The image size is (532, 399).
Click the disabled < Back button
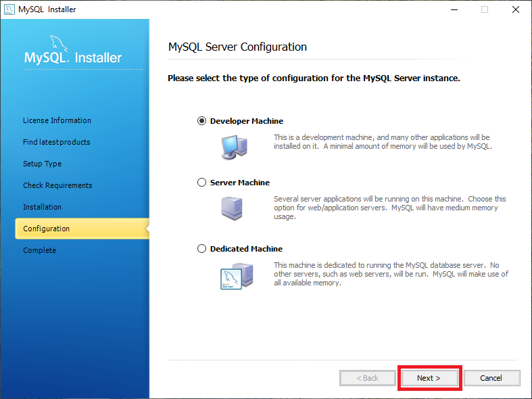(368, 378)
